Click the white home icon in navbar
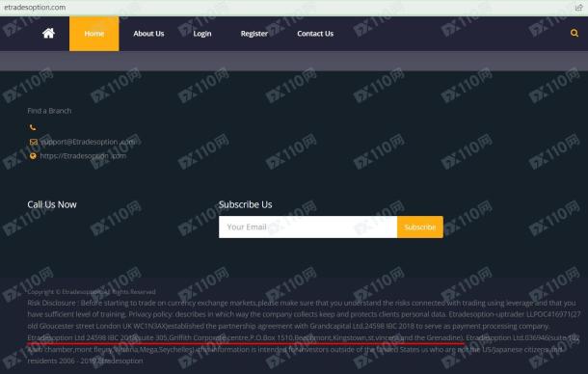This screenshot has height=374, width=588. coord(48,34)
